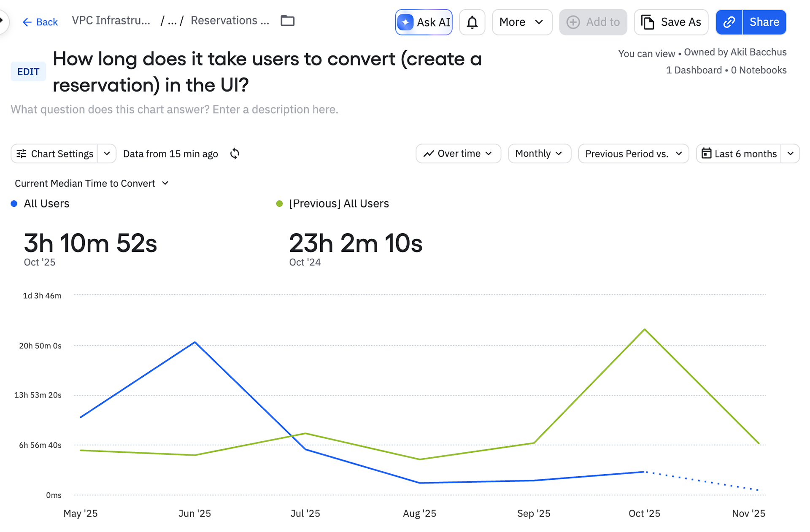Open the Monthly interval dropdown
The width and height of the screenshot is (810, 532).
(x=539, y=154)
